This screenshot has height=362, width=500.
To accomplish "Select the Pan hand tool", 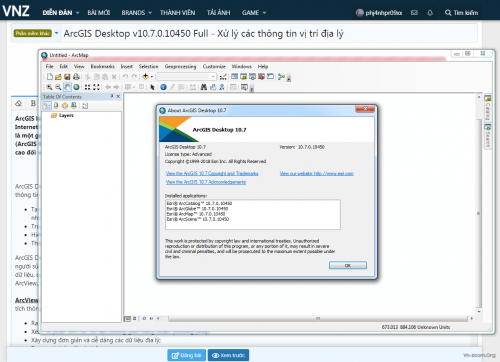I will coord(67,87).
